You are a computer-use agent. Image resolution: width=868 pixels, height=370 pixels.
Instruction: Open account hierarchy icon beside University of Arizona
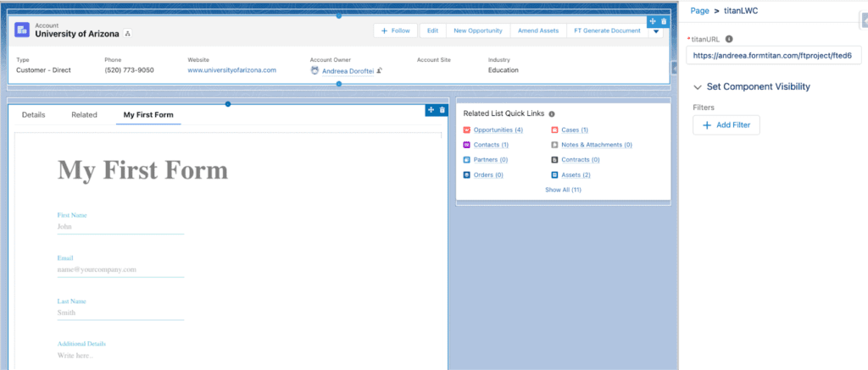tap(127, 34)
